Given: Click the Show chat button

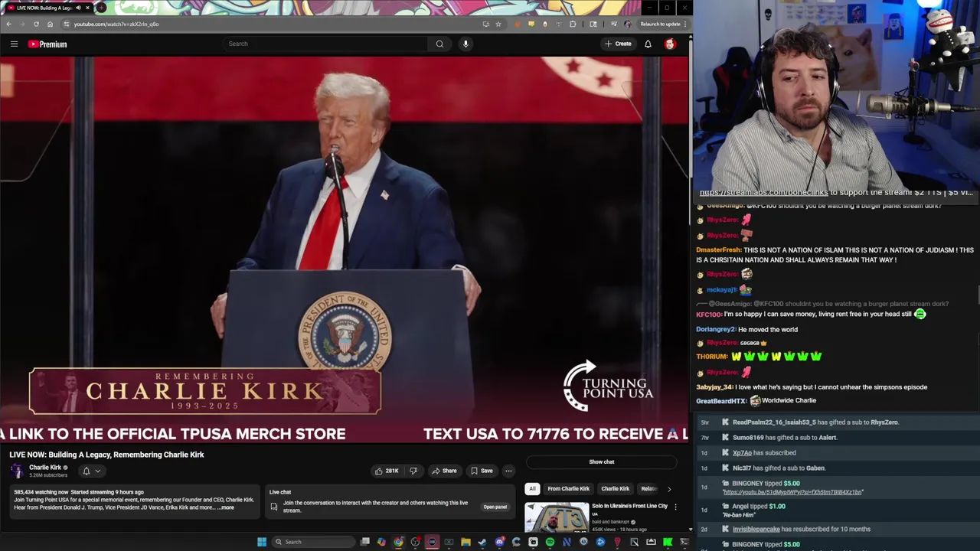Looking at the screenshot, I should click(602, 461).
